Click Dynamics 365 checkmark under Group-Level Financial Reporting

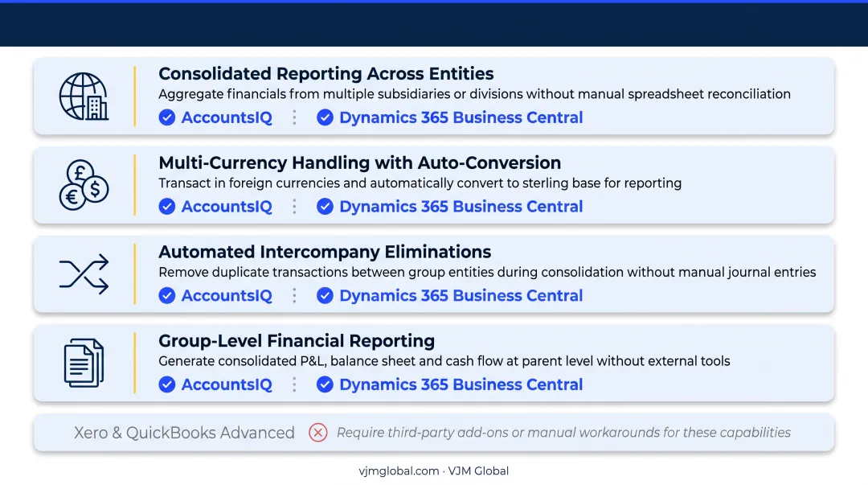tap(325, 384)
